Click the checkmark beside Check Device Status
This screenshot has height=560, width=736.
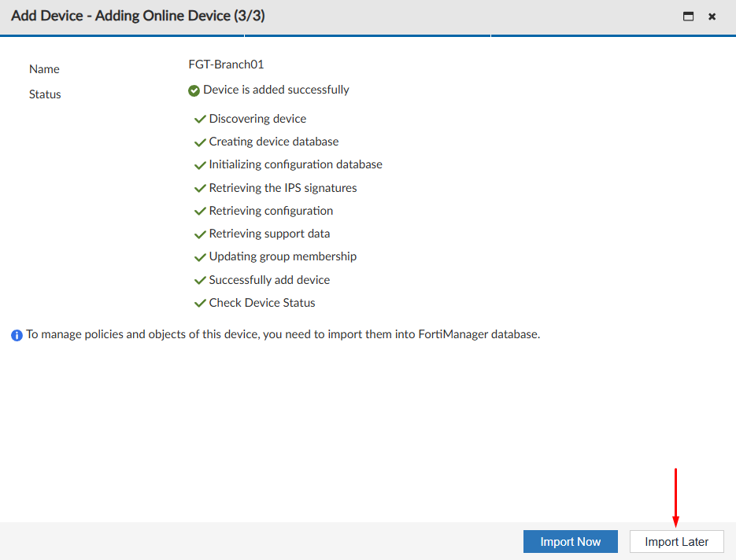(201, 302)
